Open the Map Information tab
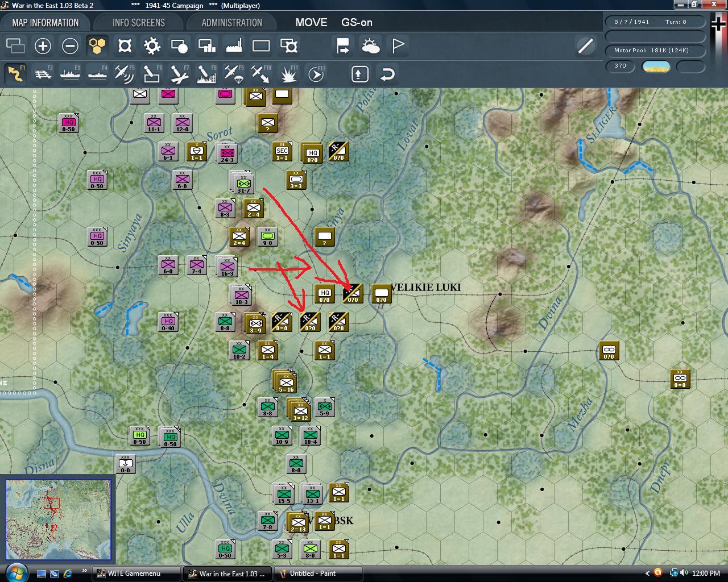This screenshot has height=582, width=728. [45, 23]
